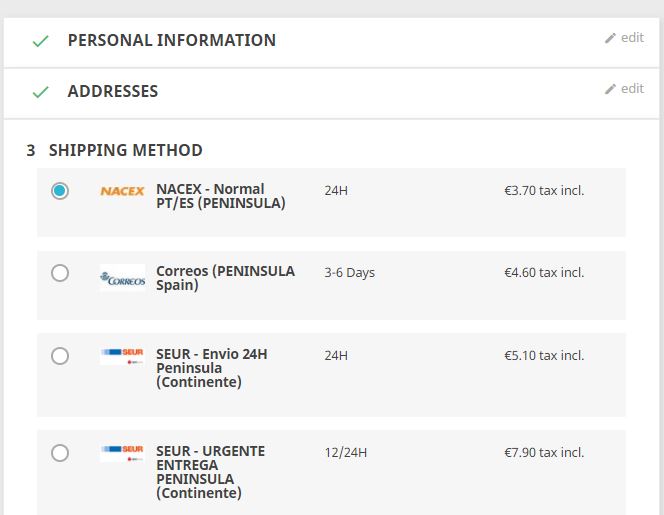Expand the Personal Information section
The height and width of the screenshot is (515, 664).
[171, 41]
